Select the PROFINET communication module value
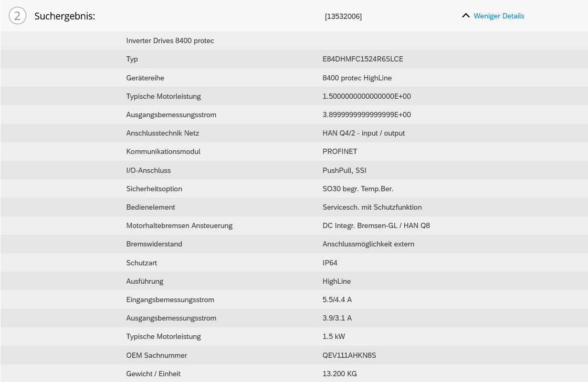The height and width of the screenshot is (382, 588). [340, 151]
